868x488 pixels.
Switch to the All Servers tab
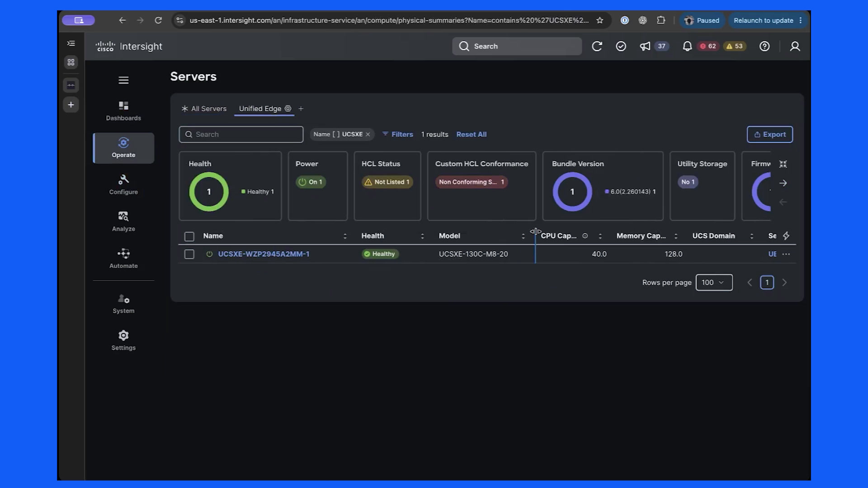(204, 108)
